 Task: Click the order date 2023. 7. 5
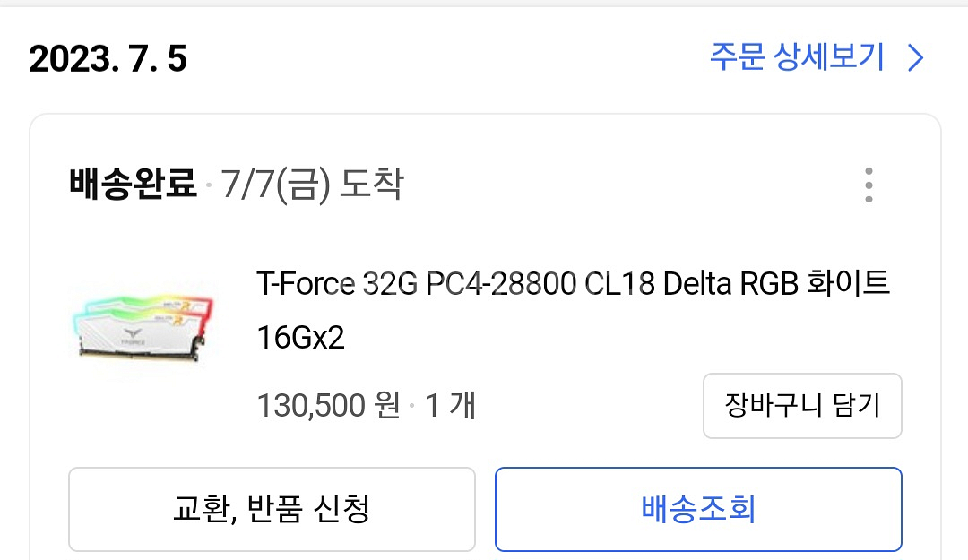pos(108,59)
